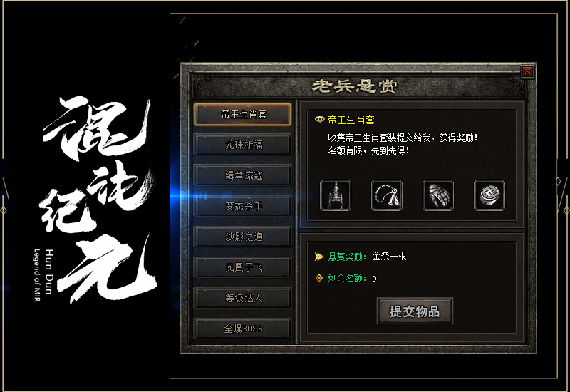Switch to the 龙珠祈福 tab
Image resolution: width=570 pixels, height=392 pixels.
[242, 145]
